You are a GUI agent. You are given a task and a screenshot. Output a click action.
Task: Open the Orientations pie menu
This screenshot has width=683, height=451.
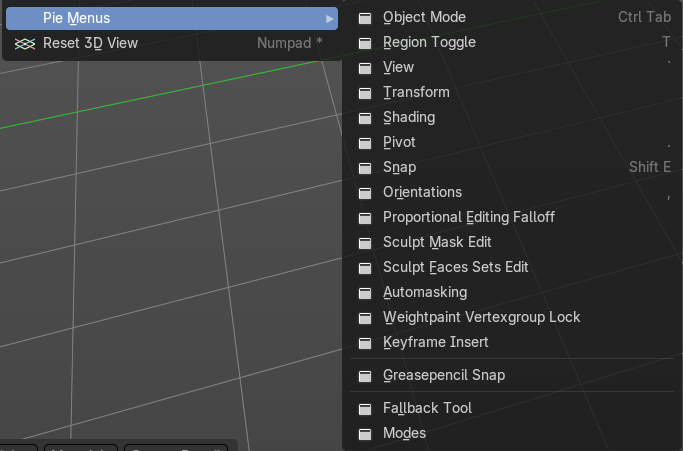coord(512,192)
